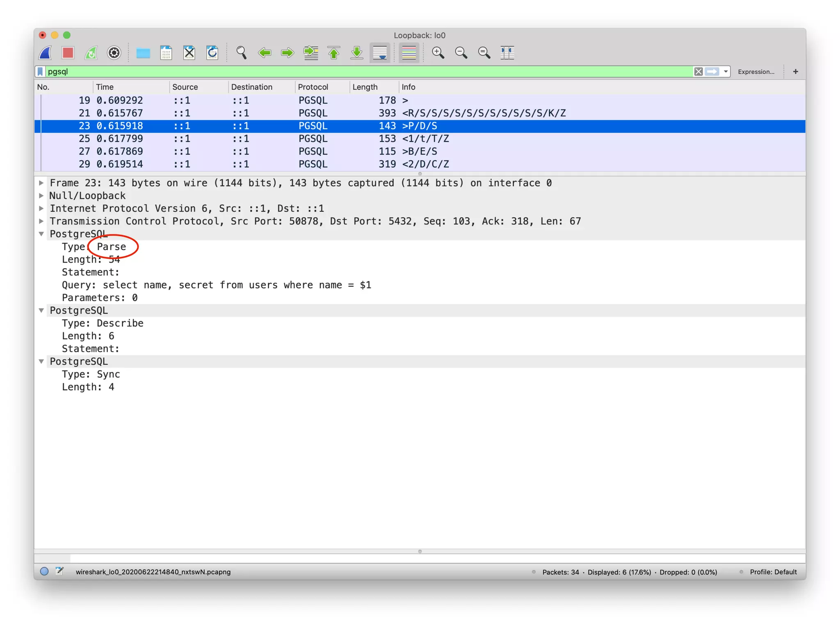Jump to the last packet
This screenshot has height=630, width=840.
point(357,52)
